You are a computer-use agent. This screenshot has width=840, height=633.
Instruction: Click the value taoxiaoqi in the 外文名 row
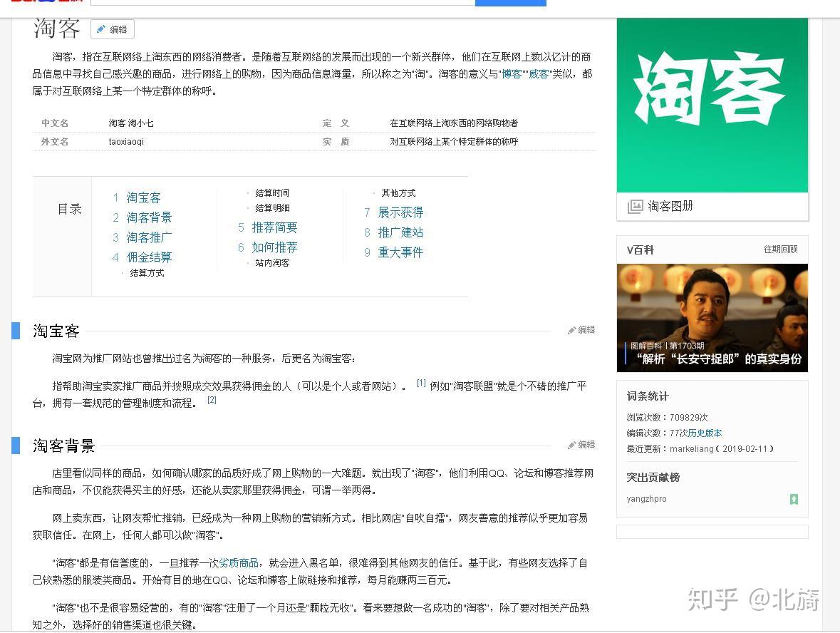pyautogui.click(x=126, y=142)
